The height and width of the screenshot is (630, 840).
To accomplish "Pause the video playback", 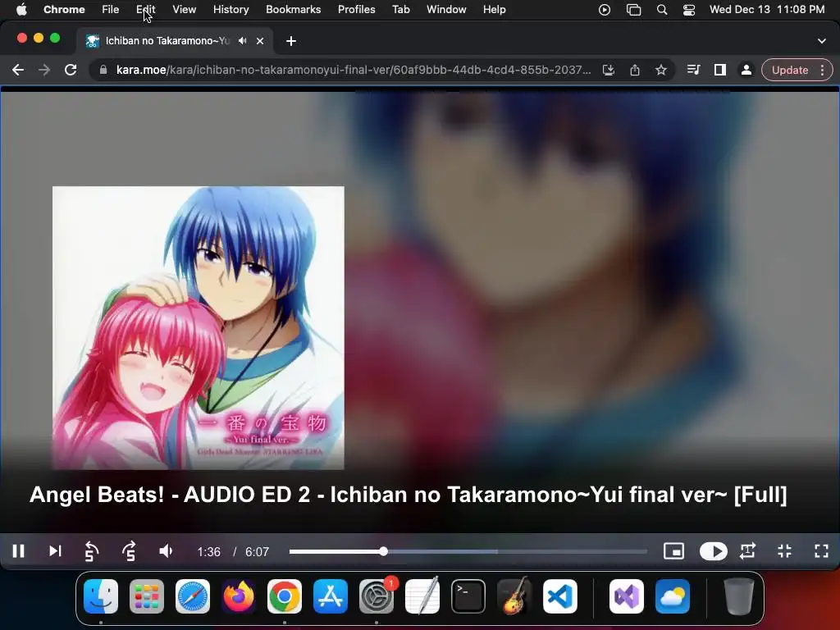I will pos(18,551).
